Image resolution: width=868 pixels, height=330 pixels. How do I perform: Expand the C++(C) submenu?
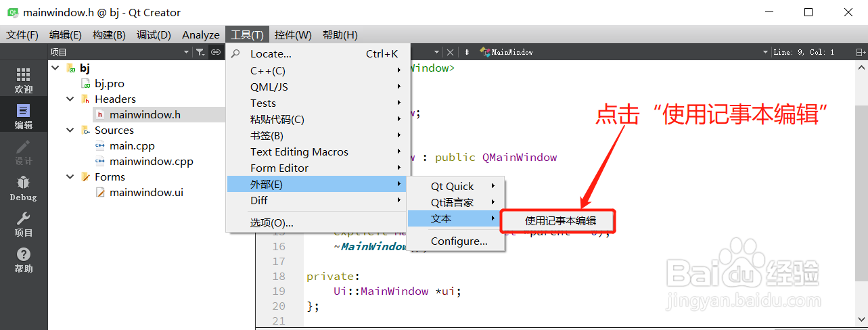click(317, 70)
